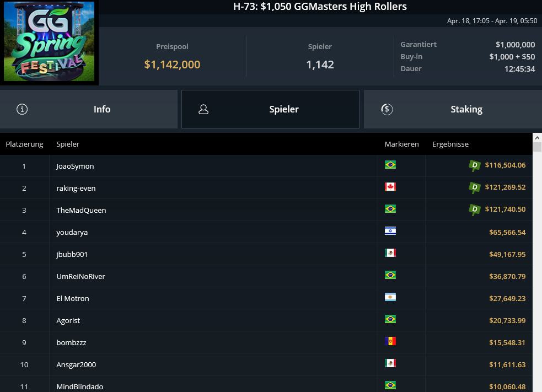Screen dimensions: 542x392
Task: Click the GG Spring Festival logo
Action: click(x=49, y=41)
